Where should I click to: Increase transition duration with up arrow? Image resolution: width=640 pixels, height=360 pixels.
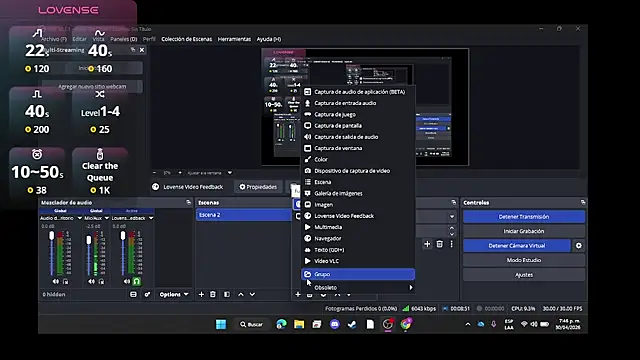tap(452, 228)
